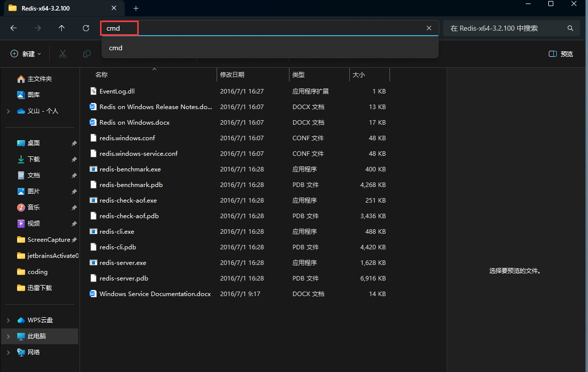Click the search magnifier icon
This screenshot has height=372, width=588.
[x=570, y=28]
